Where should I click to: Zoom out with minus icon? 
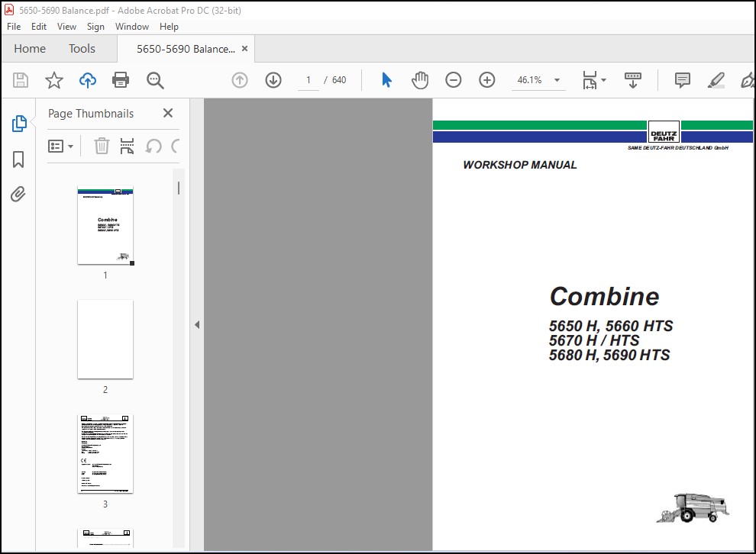[x=453, y=80]
